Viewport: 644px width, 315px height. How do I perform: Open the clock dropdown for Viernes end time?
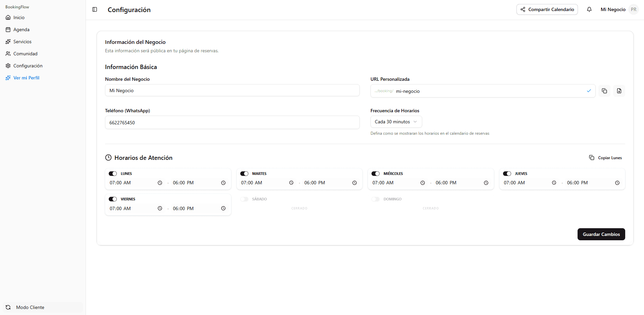[x=223, y=208]
